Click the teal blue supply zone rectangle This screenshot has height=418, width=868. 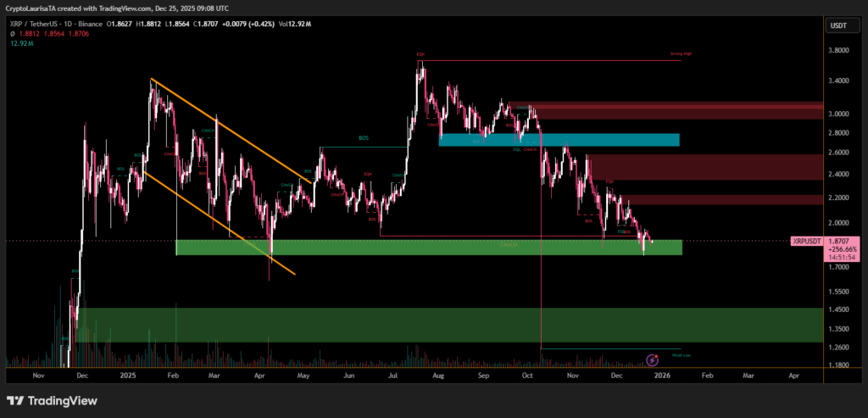click(559, 140)
